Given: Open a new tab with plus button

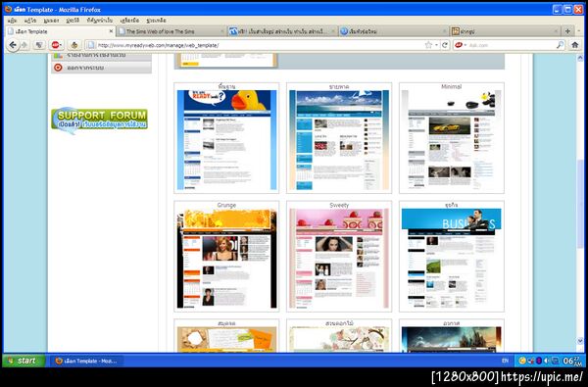Looking at the screenshot, I should coord(567,31).
